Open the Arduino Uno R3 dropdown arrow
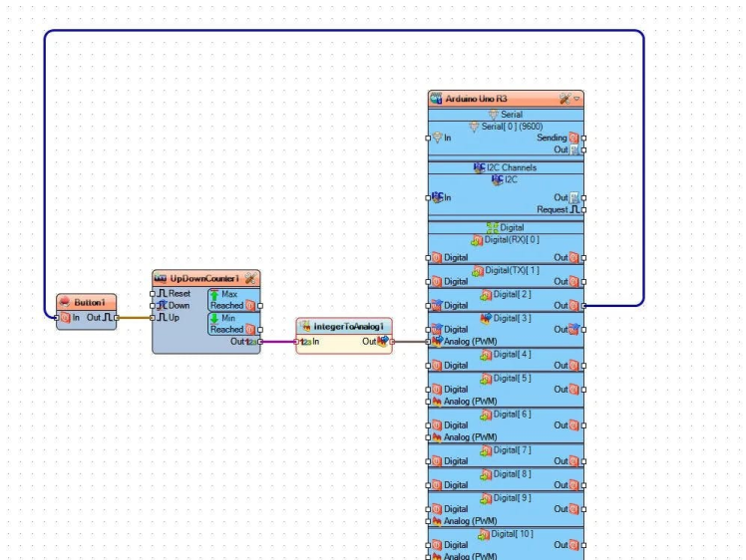 click(x=576, y=99)
